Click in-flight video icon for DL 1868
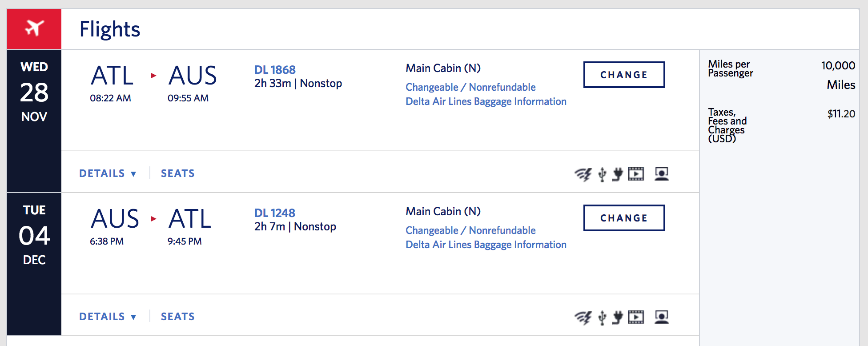 pos(636,174)
